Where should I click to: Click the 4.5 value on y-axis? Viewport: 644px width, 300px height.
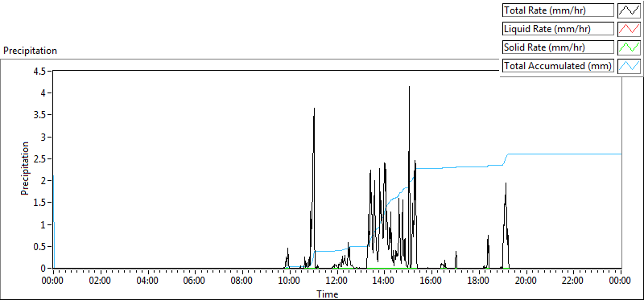pos(39,71)
